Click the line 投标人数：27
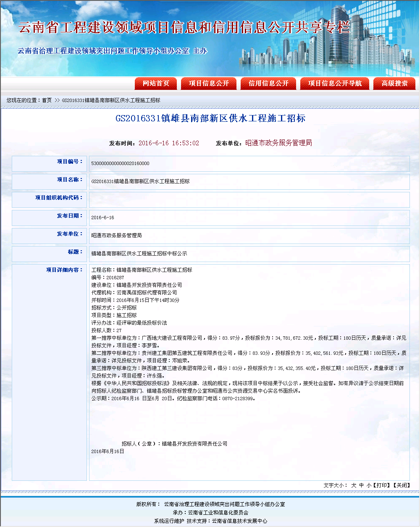The width and height of the screenshot is (420, 527). click(x=106, y=330)
